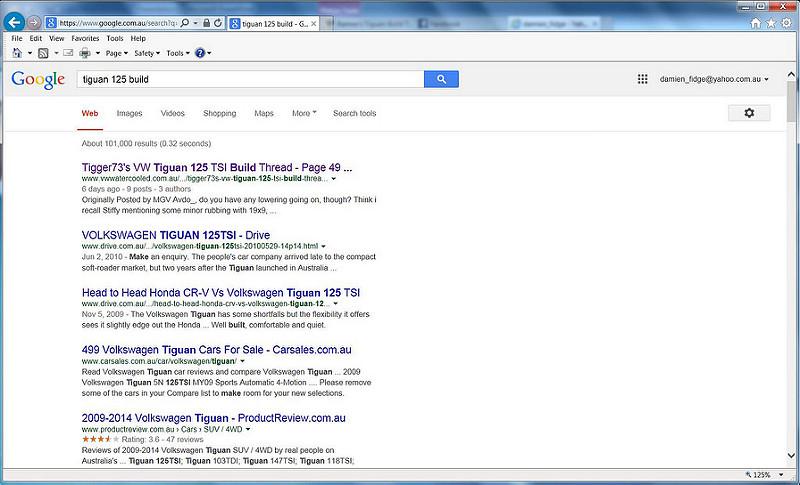Click the white Home icon at top right
800x485 pixels.
point(756,23)
